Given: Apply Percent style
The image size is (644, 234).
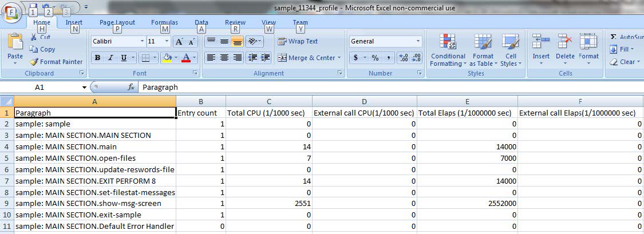Looking at the screenshot, I should click(x=375, y=58).
